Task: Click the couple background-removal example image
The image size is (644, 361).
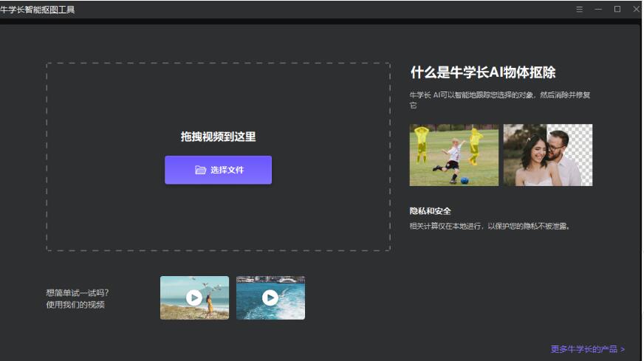Action: (x=548, y=155)
